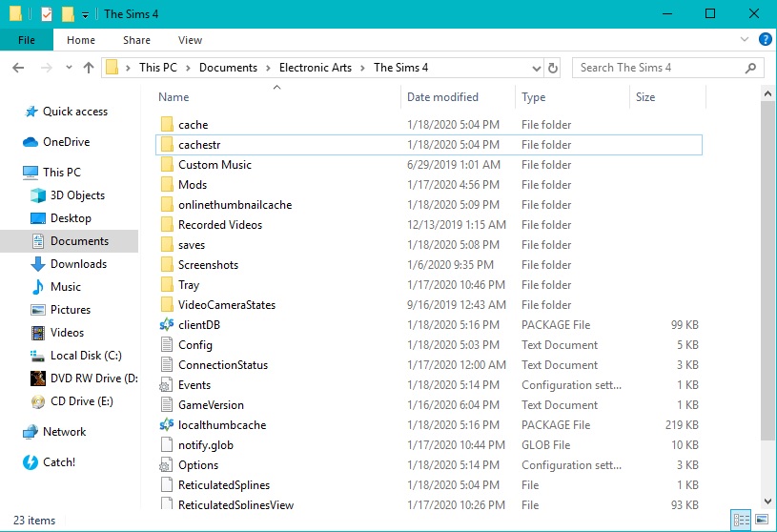The height and width of the screenshot is (532, 777).
Task: Select the Screenshots folder icon
Action: pyautogui.click(x=167, y=265)
